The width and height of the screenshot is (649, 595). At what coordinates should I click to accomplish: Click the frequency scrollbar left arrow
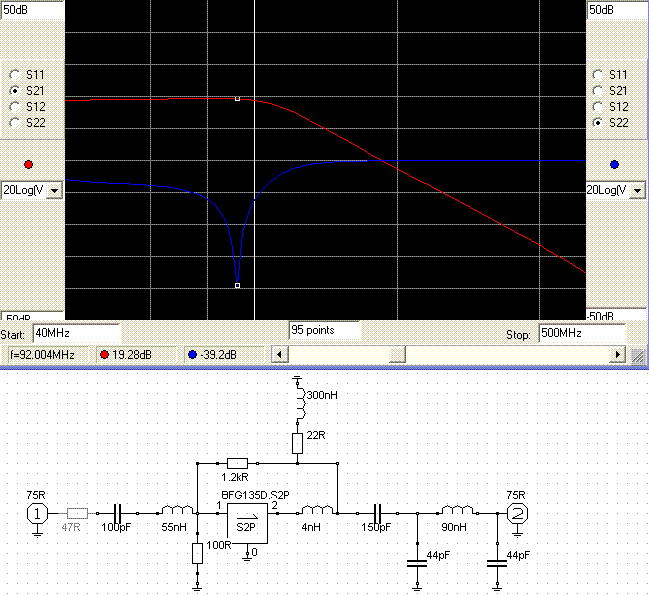pos(280,355)
